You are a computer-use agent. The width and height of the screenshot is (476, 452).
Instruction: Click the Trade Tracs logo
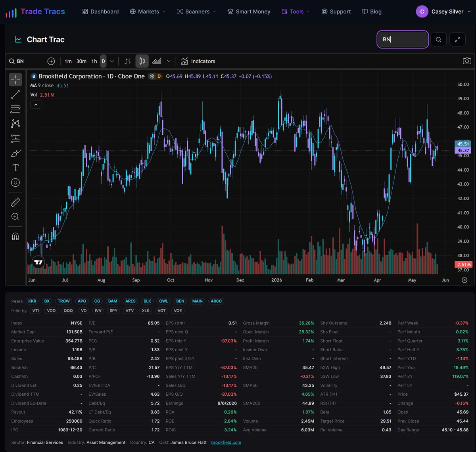pyautogui.click(x=36, y=11)
